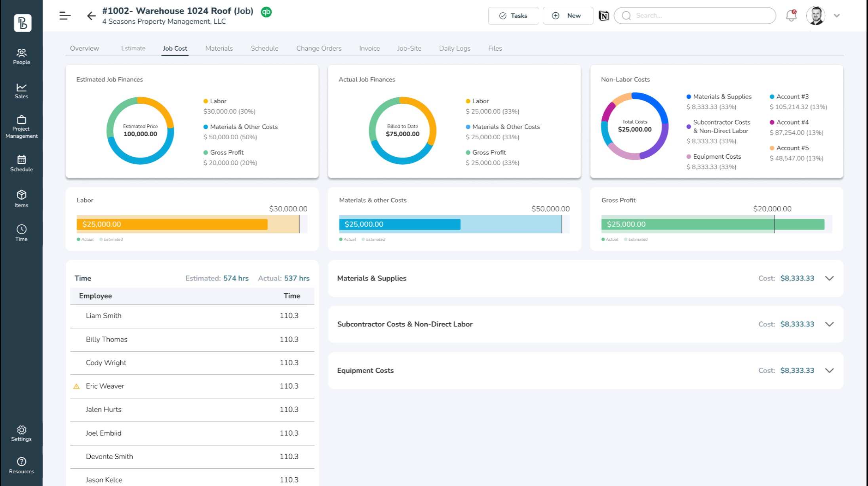Switch to the Change Orders tab
This screenshot has width=868, height=486.
pyautogui.click(x=319, y=48)
